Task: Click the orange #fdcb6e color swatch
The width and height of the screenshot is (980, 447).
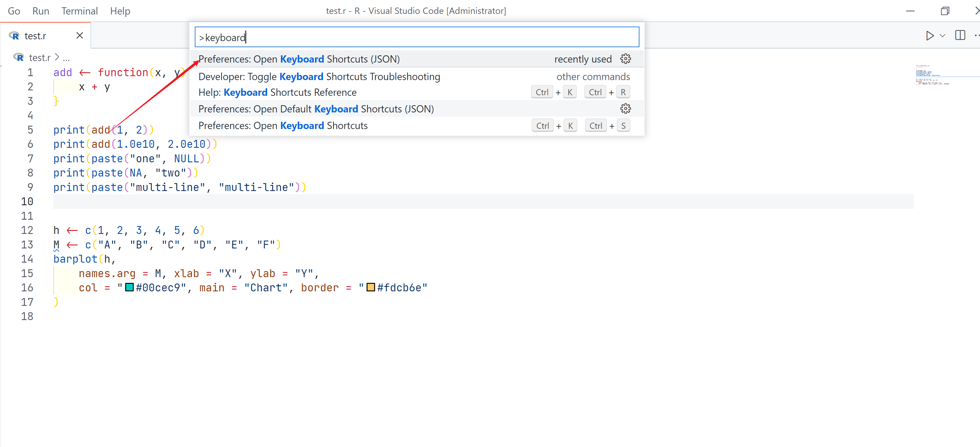Action: (371, 287)
